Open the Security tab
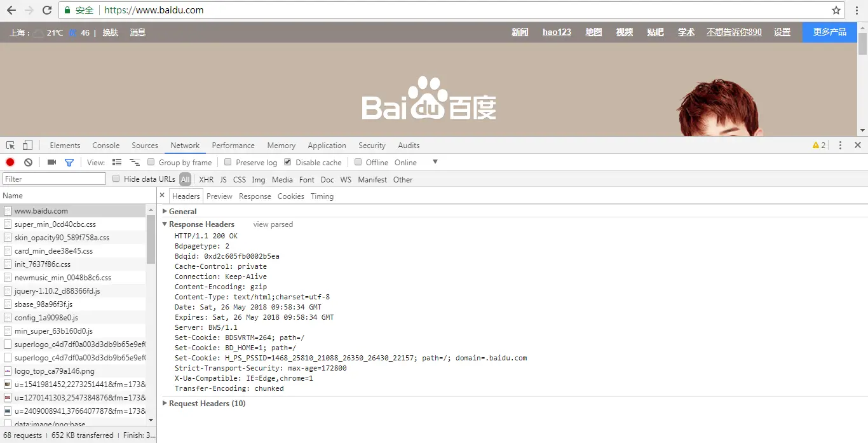The height and width of the screenshot is (443, 868). (372, 146)
